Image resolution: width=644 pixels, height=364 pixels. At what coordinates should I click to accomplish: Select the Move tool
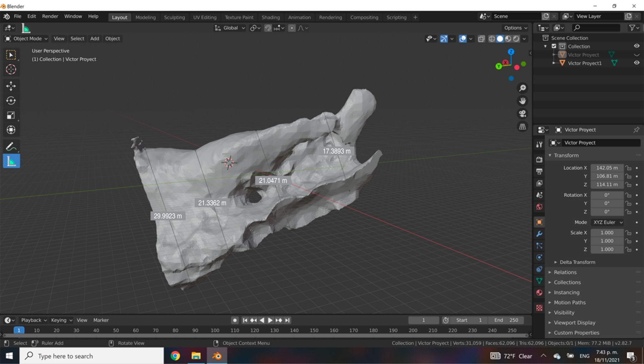11,86
